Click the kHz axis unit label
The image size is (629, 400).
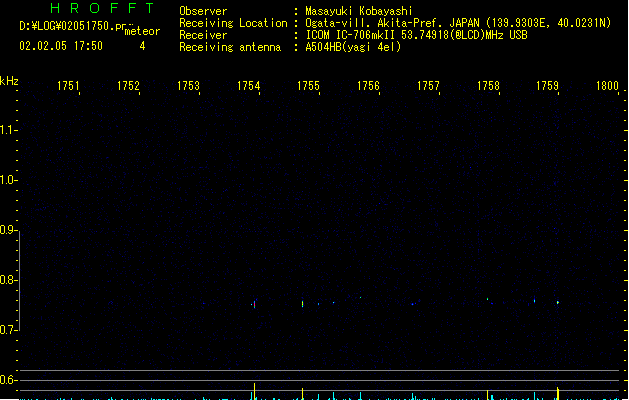(x=9, y=81)
